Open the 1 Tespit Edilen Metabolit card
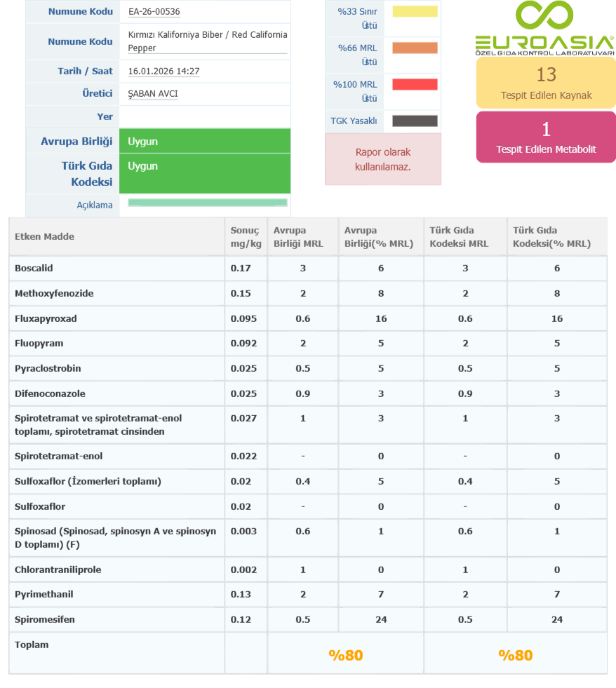 [546, 137]
